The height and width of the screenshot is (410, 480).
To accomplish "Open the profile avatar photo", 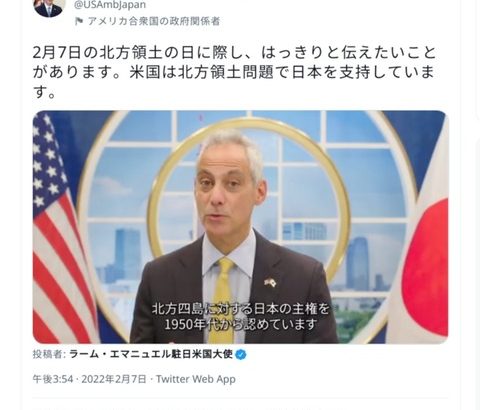I will tap(48, 7).
